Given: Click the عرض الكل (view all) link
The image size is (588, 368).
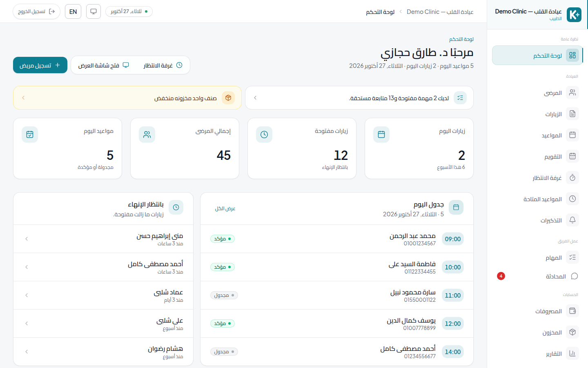Looking at the screenshot, I should tap(225, 209).
